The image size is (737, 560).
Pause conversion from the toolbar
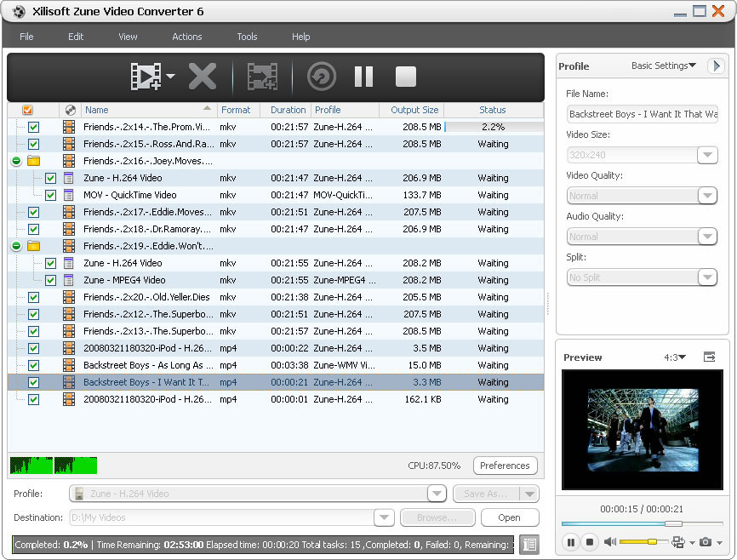point(363,77)
